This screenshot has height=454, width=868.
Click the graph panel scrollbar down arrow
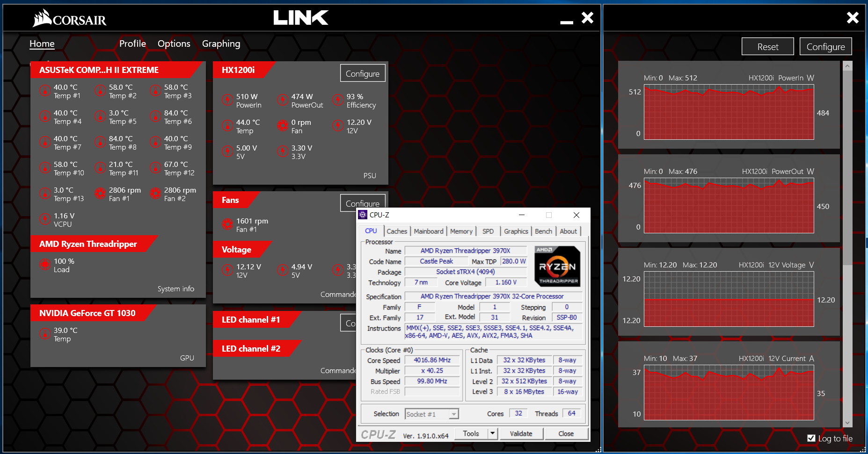(x=847, y=423)
